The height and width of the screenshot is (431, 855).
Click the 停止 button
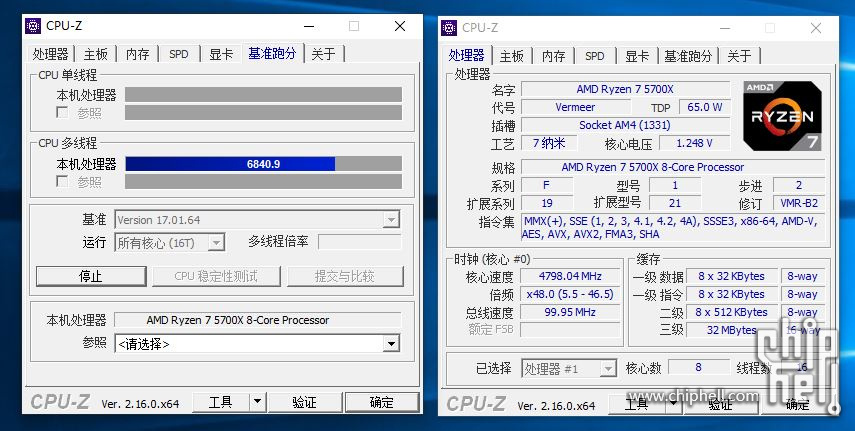click(91, 276)
